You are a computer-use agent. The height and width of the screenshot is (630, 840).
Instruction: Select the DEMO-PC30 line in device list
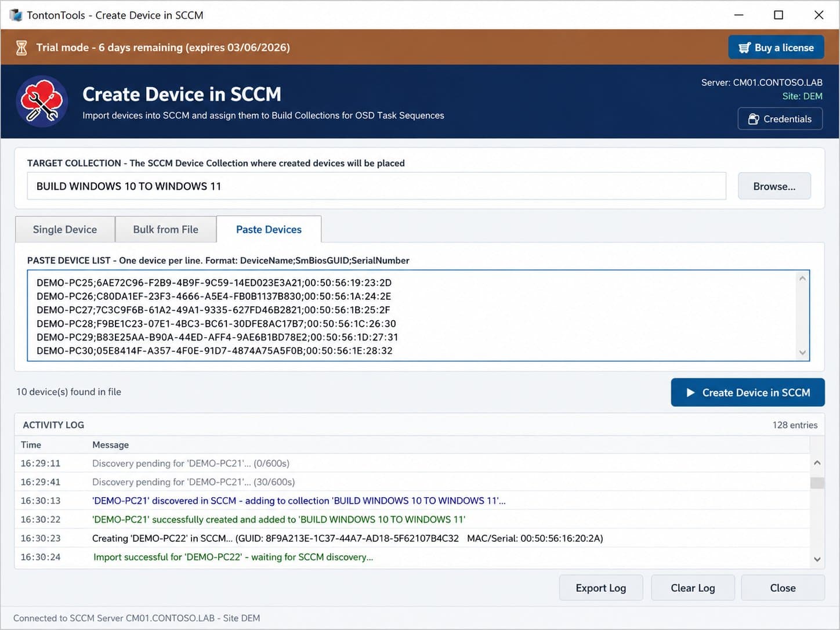(x=215, y=350)
